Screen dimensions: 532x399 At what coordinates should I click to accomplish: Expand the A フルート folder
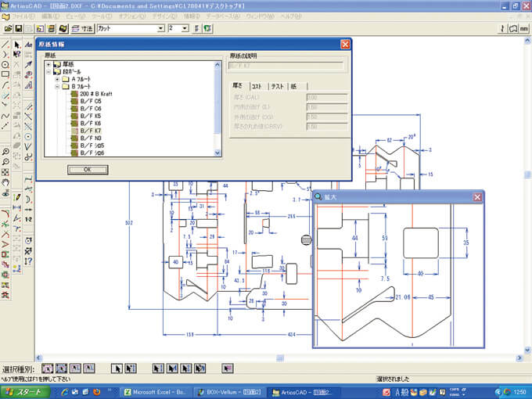point(57,79)
